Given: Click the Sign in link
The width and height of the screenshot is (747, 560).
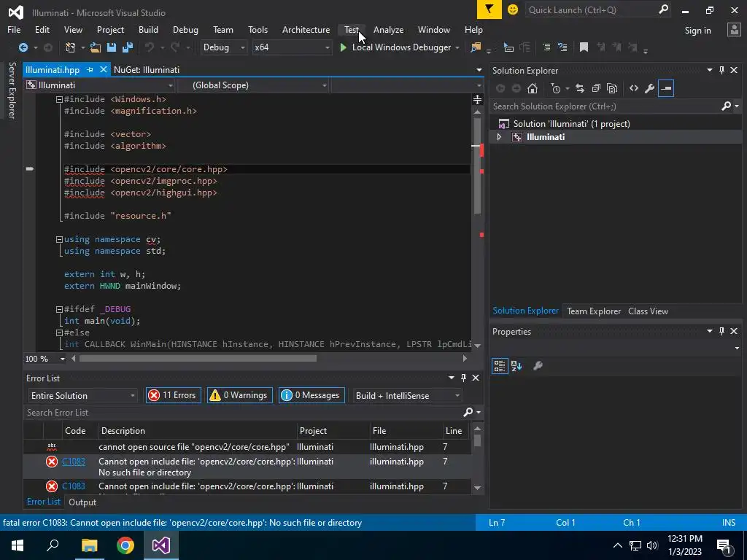Looking at the screenshot, I should click(697, 30).
